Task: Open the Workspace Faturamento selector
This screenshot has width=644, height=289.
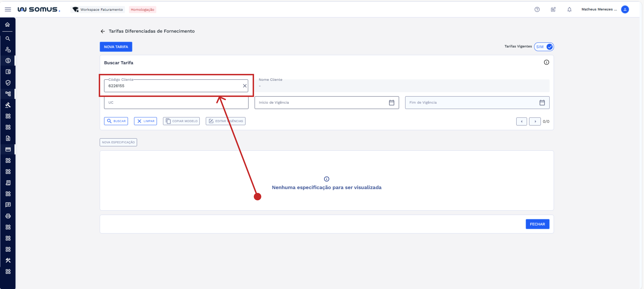Action: click(x=98, y=9)
